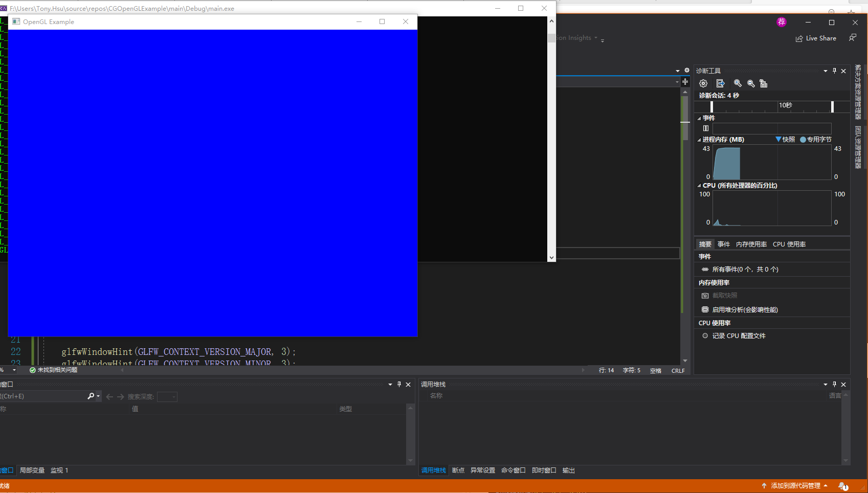Click the editor split-window plus icon
Screen dimensions: 868x493
[x=685, y=82]
